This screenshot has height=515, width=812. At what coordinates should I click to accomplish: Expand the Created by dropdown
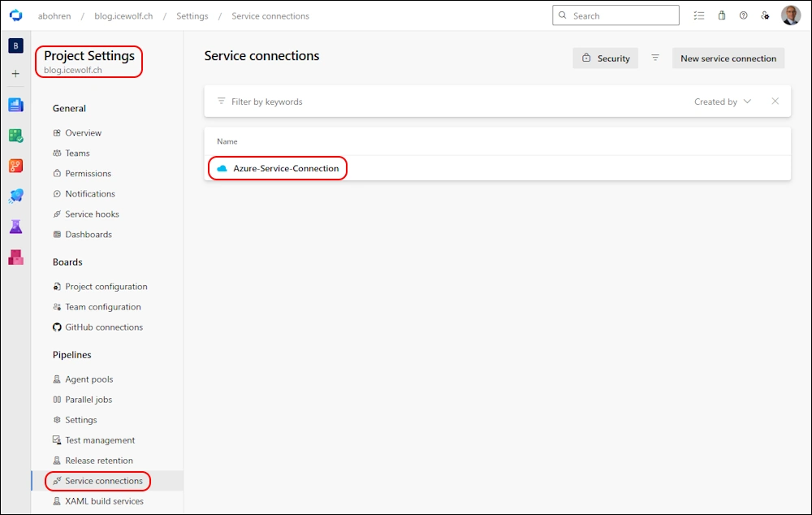(723, 102)
